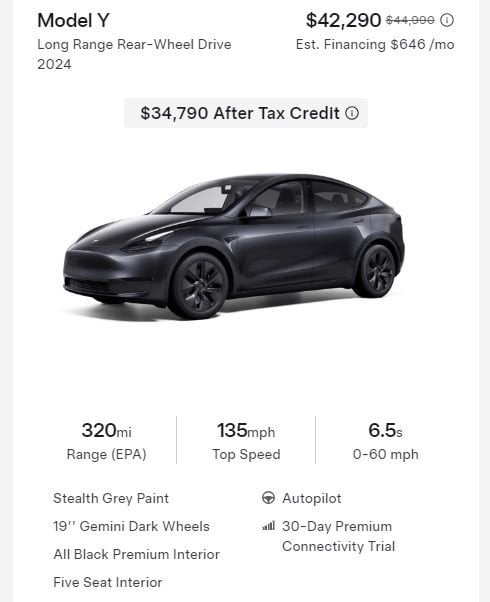490x602 pixels.
Task: Click Five Seat Interior feature
Action: point(108,582)
